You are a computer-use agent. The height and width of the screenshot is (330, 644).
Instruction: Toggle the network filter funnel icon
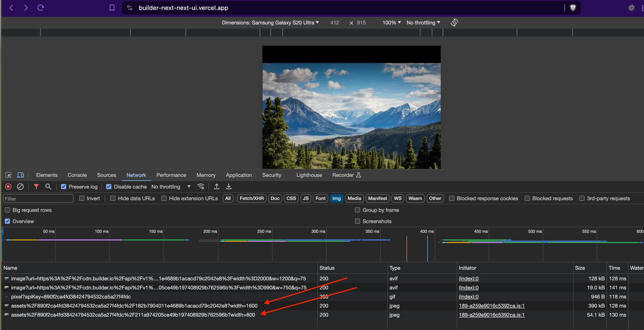click(x=36, y=187)
